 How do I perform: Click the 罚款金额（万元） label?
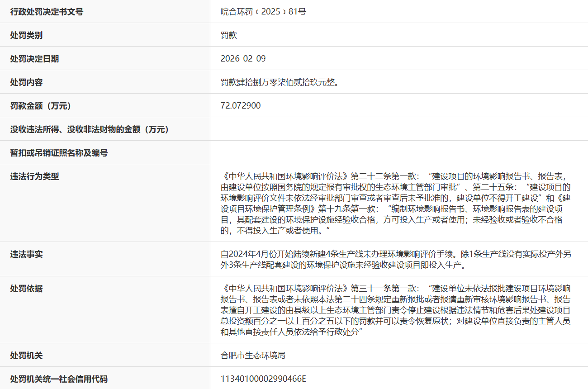click(41, 106)
